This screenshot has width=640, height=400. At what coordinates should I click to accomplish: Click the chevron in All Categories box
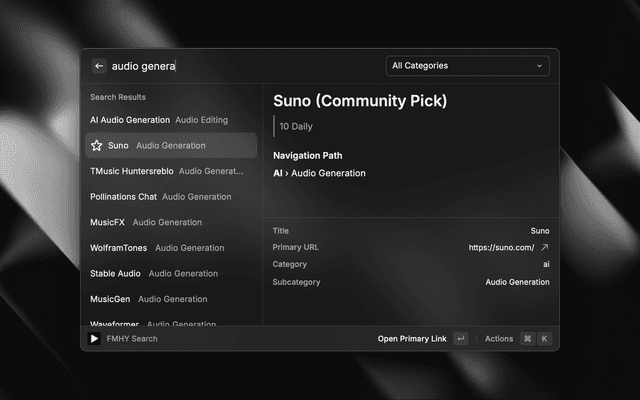pos(539,66)
